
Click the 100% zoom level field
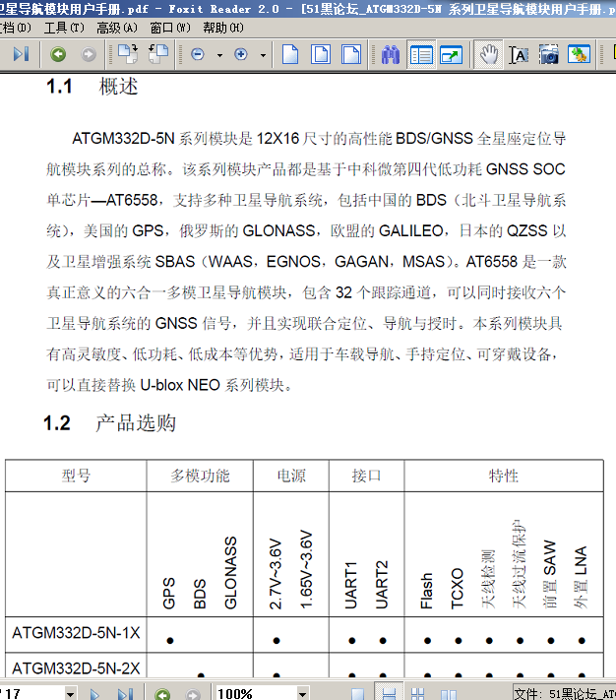pyautogui.click(x=256, y=694)
